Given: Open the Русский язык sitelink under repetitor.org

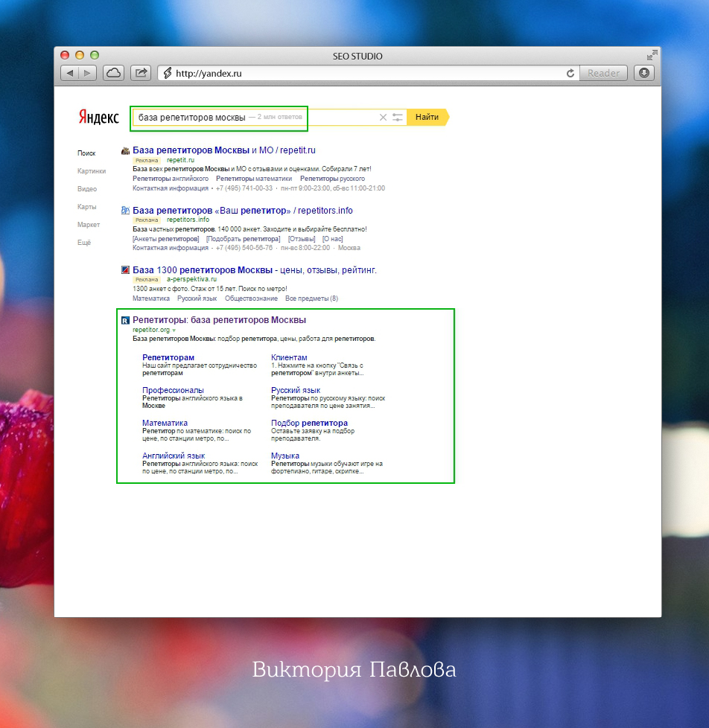Looking at the screenshot, I should (x=296, y=390).
